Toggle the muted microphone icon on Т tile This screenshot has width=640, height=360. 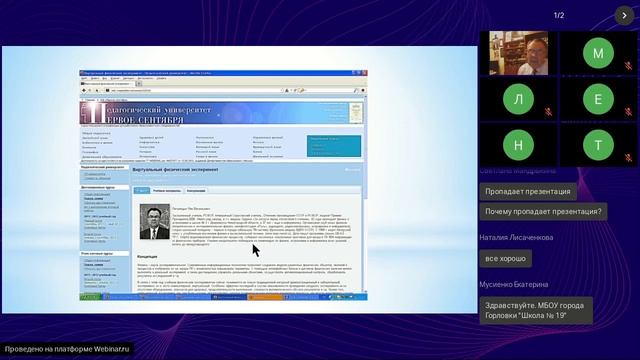pyautogui.click(x=628, y=157)
